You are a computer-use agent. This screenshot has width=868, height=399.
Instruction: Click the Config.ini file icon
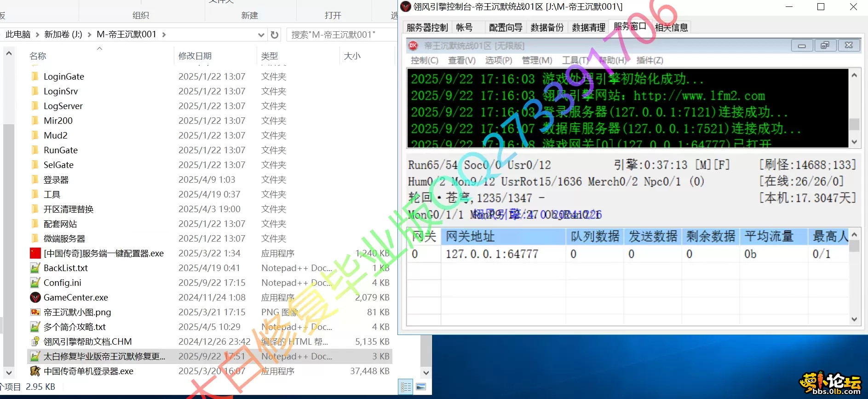(x=35, y=283)
